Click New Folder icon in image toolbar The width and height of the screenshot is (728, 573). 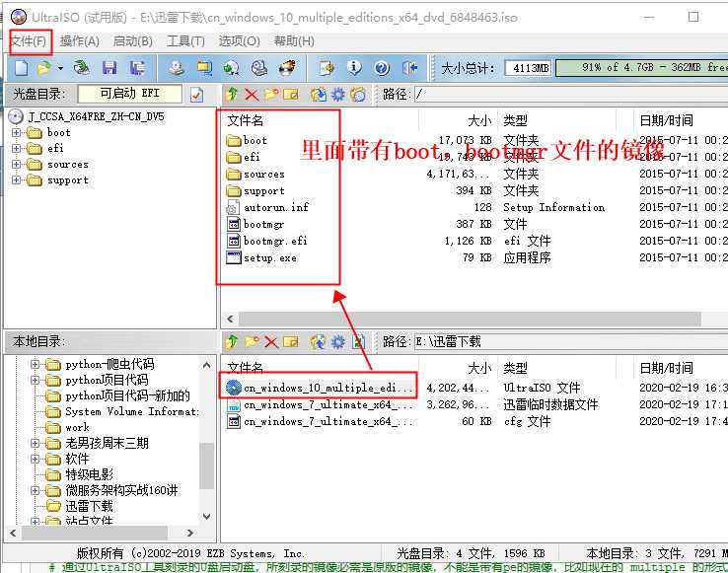coord(271,95)
